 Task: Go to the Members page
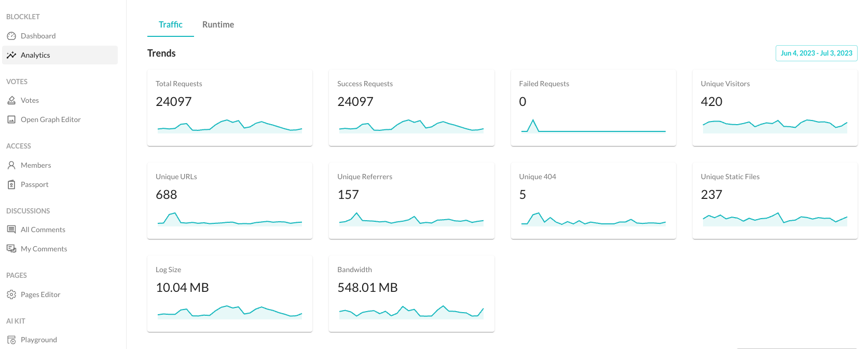36,165
